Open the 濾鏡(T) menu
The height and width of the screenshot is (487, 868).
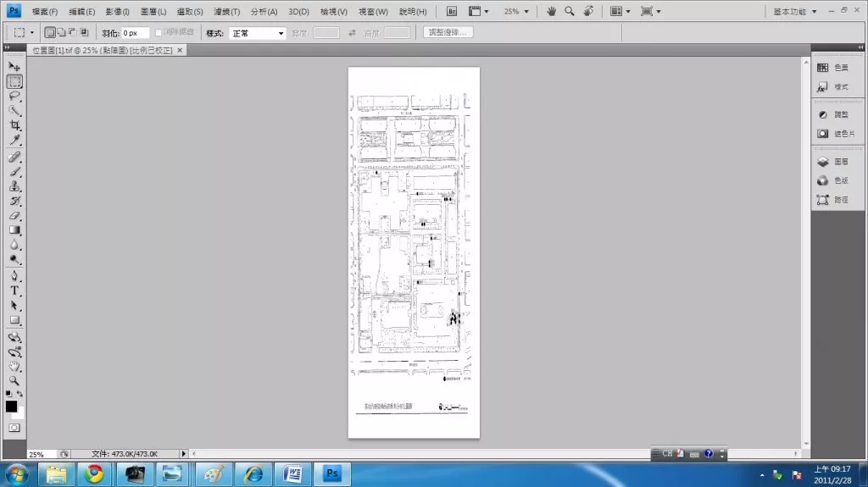tap(227, 12)
